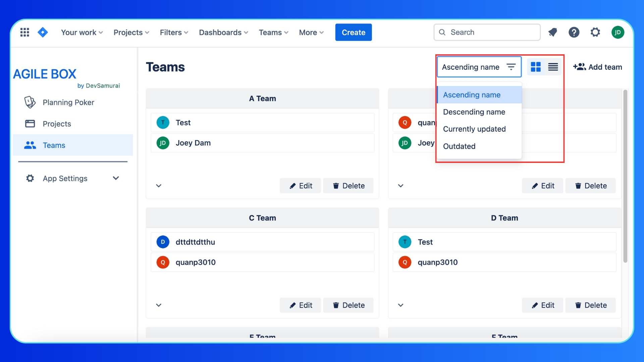This screenshot has width=644, height=362.
Task: Select the Planning Poker sidebar icon
Action: [x=30, y=102]
